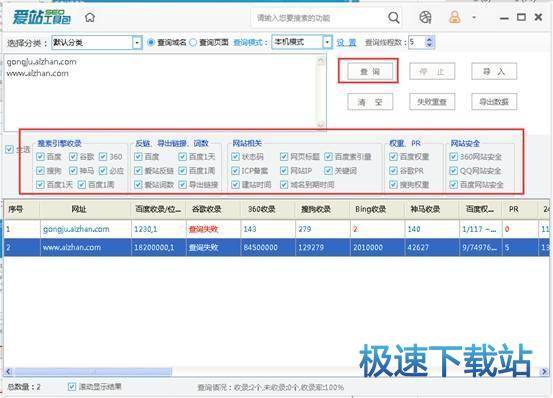Click the horizontal scrollbar right arrow

(544, 371)
